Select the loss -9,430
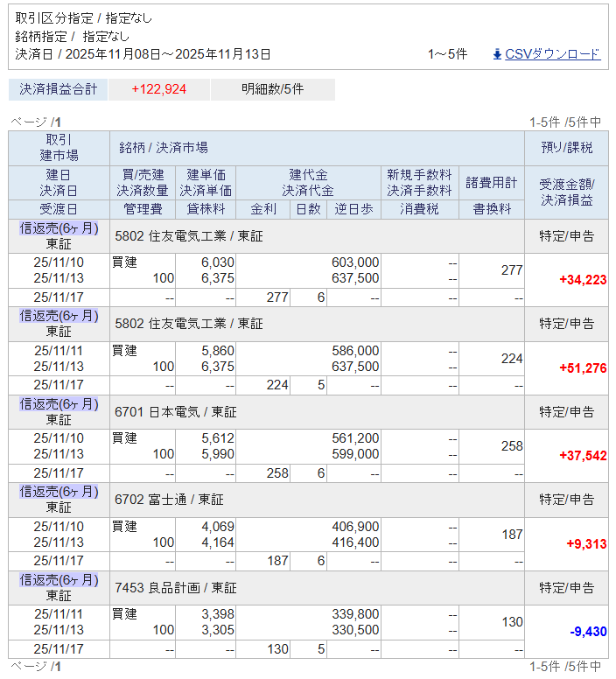This screenshot has height=679, width=616. point(588,632)
